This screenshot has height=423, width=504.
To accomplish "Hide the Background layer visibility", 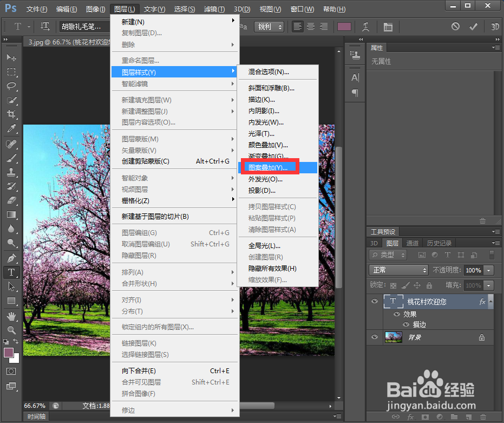I will 374,337.
